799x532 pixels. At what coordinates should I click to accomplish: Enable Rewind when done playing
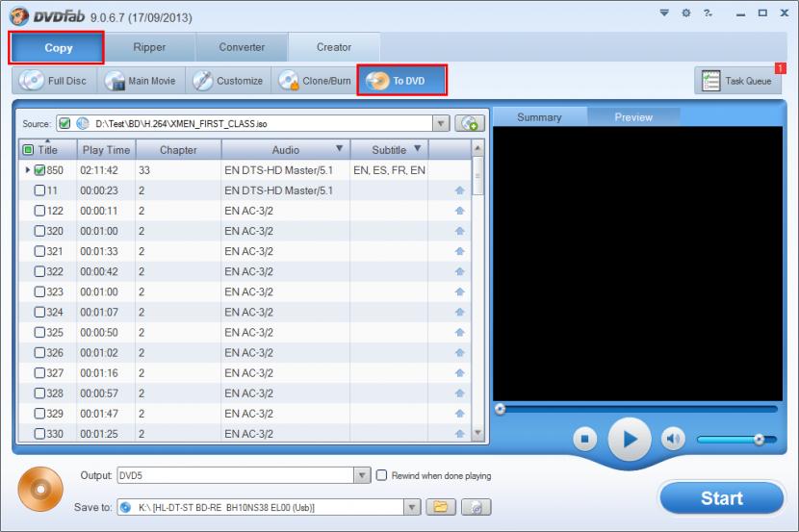[x=382, y=475]
